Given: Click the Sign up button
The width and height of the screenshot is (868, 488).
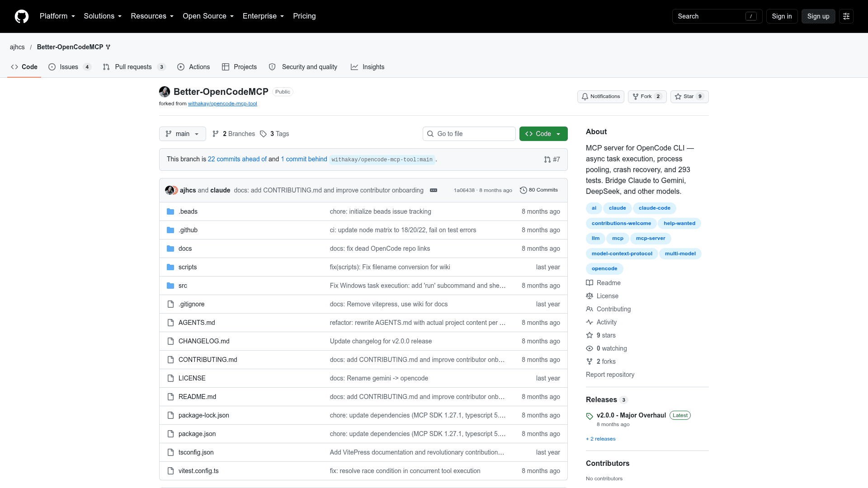Looking at the screenshot, I should pos(818,16).
